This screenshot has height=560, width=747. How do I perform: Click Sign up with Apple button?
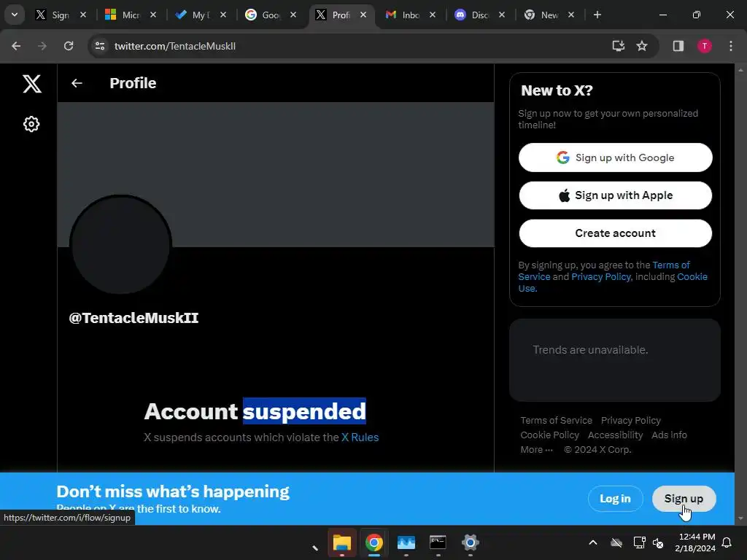coord(616,195)
